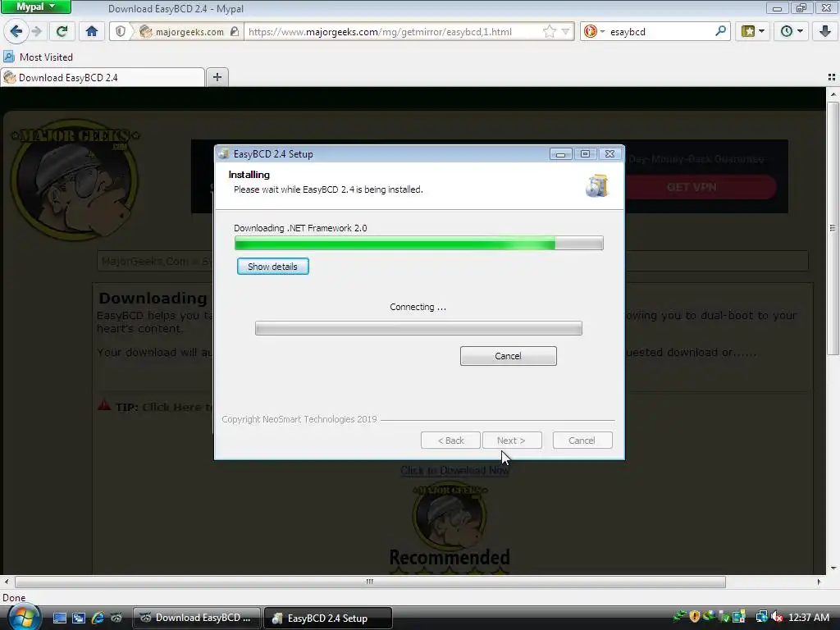
Task: Minimize the EasyBCD 2.4 Setup window
Action: pos(560,153)
